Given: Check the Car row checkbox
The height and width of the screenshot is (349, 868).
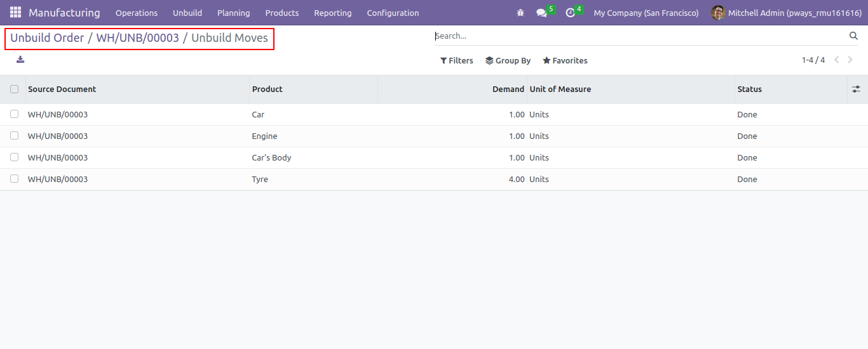Looking at the screenshot, I should 14,114.
